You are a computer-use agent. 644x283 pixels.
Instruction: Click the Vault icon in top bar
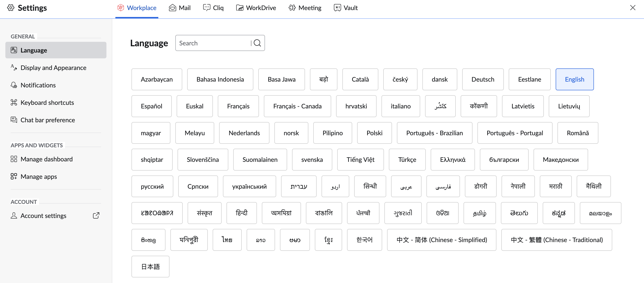337,8
